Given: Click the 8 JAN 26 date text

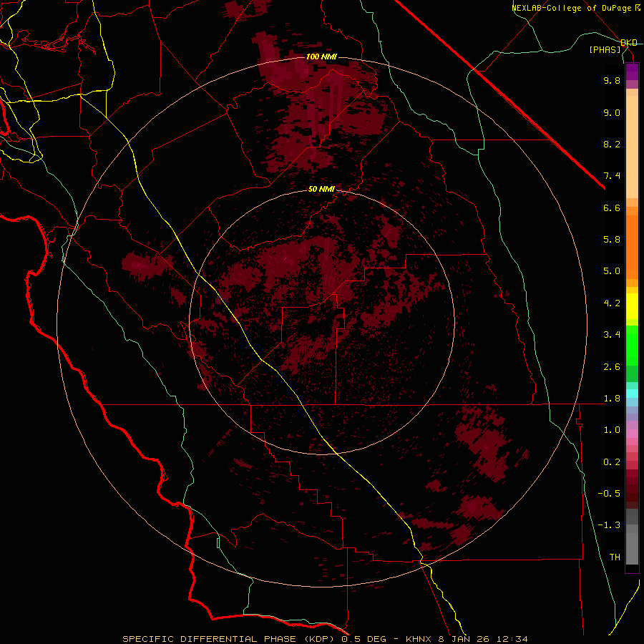Looking at the screenshot, I should [x=464, y=639].
